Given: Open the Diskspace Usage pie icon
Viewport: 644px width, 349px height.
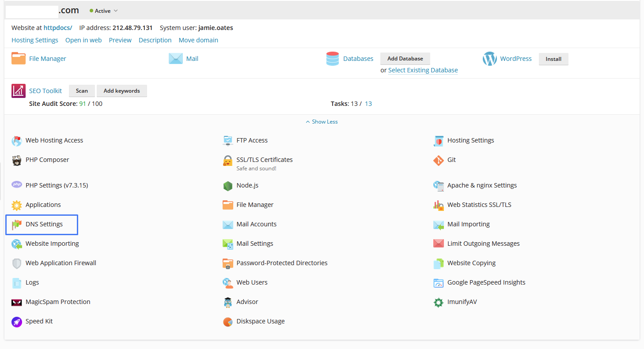Looking at the screenshot, I should (x=227, y=322).
